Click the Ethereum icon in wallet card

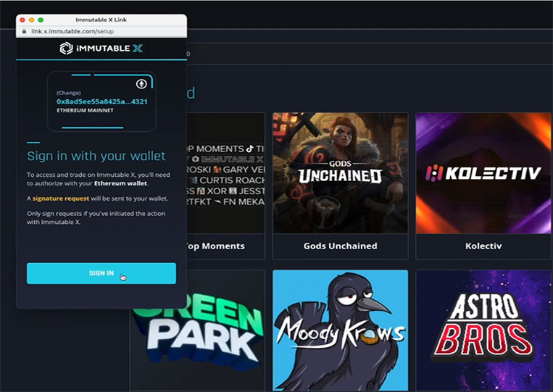[141, 84]
